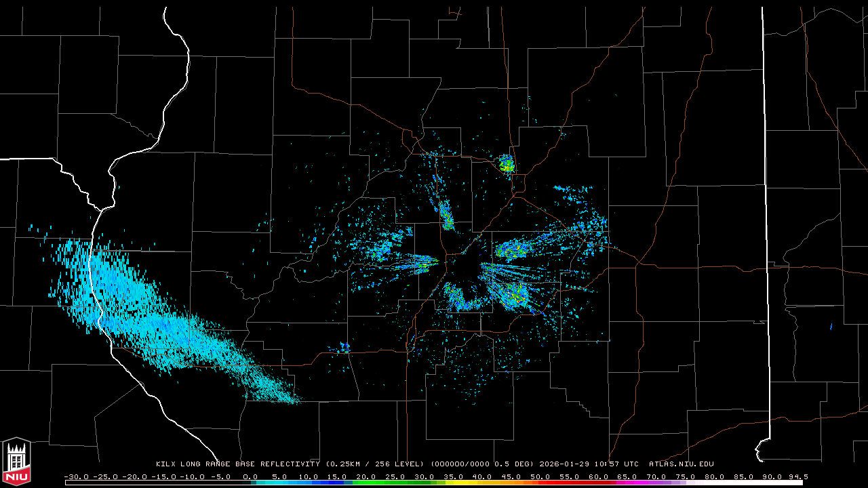The height and width of the screenshot is (488, 868).
Task: Click the 'KILX LONG RANGE BASE REFLECTIVITY' title
Action: (237, 464)
